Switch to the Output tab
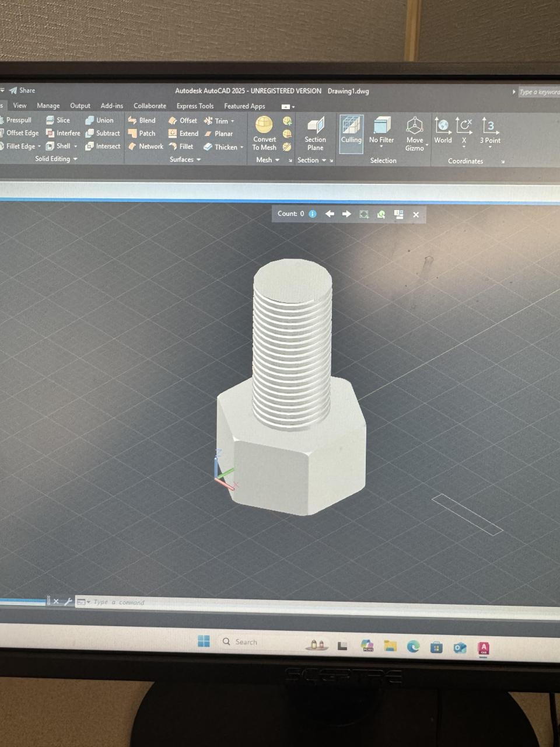560x747 pixels. pos(80,106)
